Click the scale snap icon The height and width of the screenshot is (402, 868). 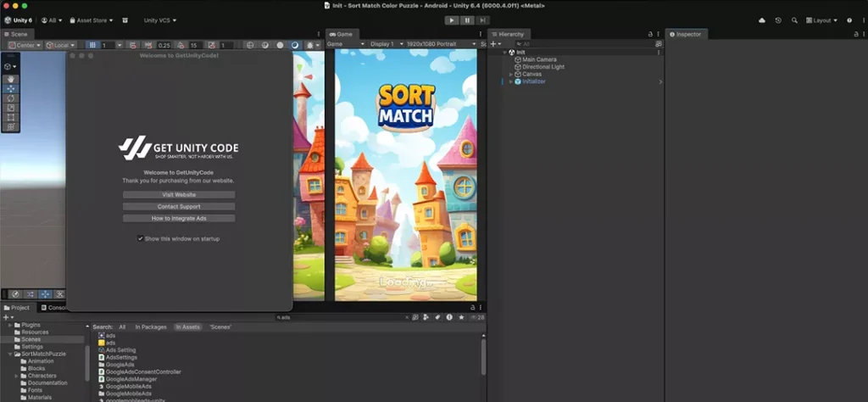[x=211, y=46]
